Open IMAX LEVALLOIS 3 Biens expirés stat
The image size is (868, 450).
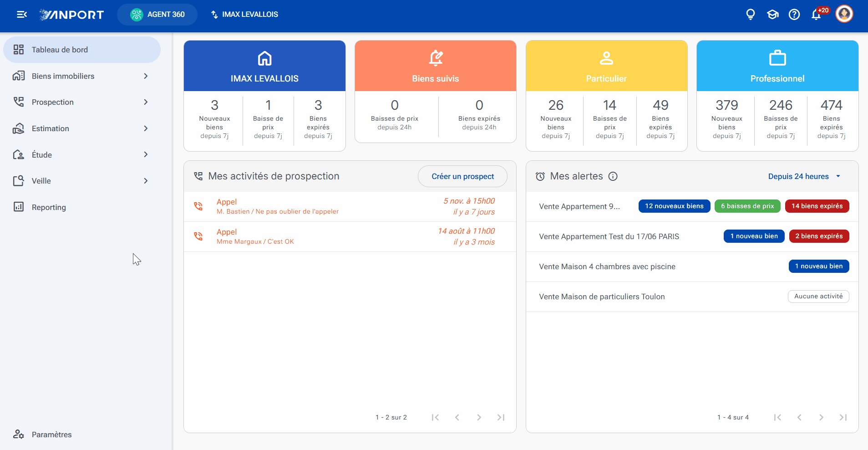point(318,119)
